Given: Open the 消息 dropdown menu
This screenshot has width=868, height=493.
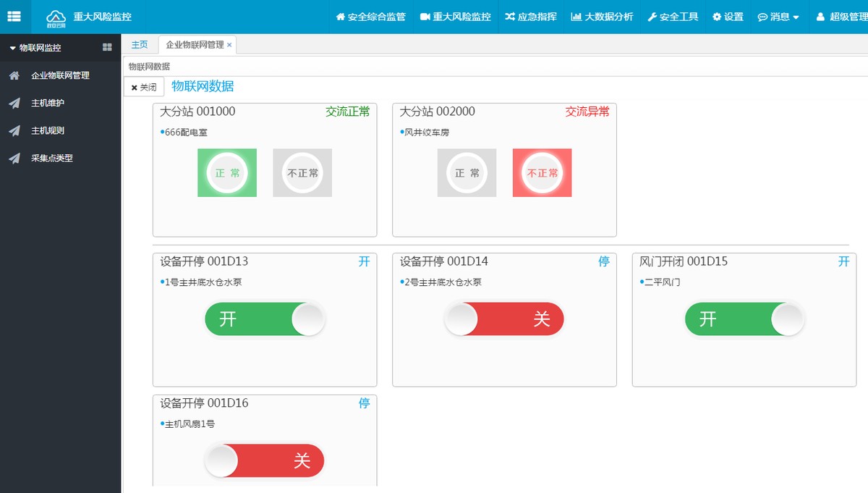Looking at the screenshot, I should (x=778, y=17).
